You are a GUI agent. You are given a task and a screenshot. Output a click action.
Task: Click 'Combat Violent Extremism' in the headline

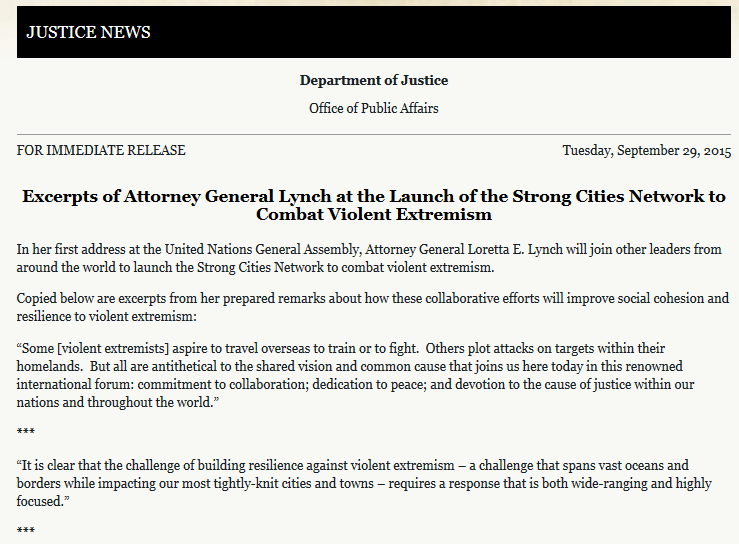[x=373, y=214]
